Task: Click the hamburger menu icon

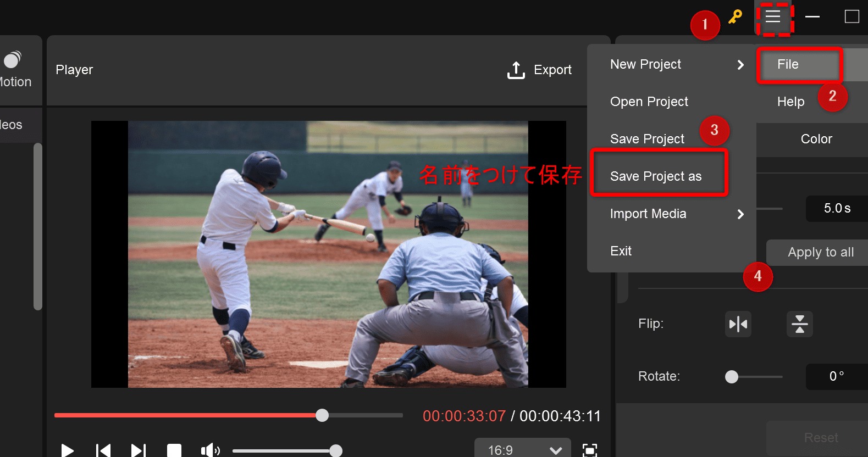Action: [773, 16]
